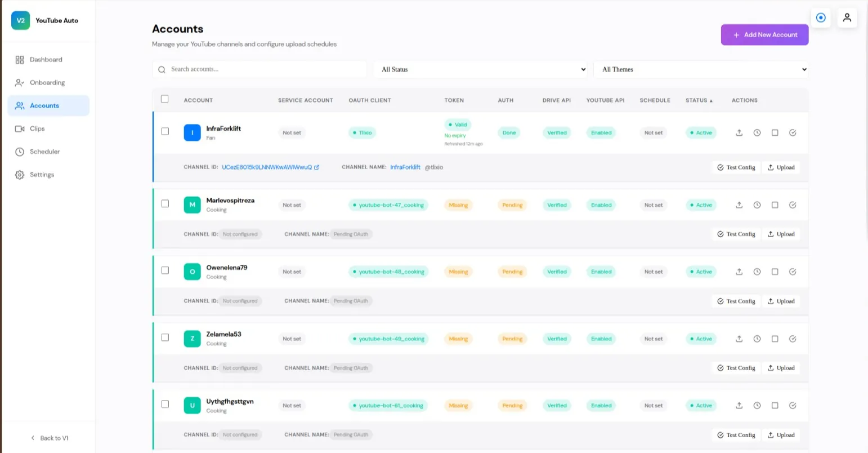The image size is (868, 453).
Task: Click the youtube-bot-48_cooking badge
Action: pos(388,272)
